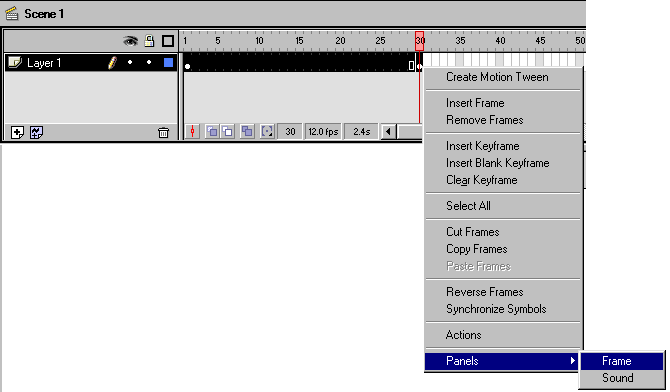Select Sound in Panels submenu
This screenshot has height=392, width=670.
coord(622,378)
